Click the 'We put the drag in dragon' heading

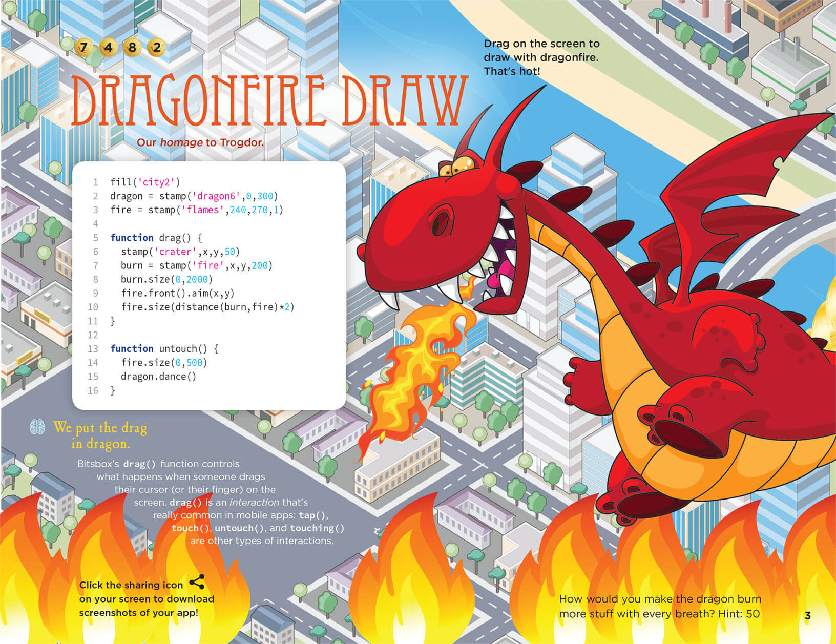point(100,435)
